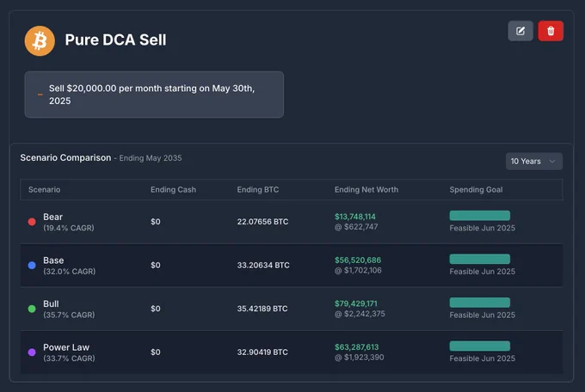Click the orange minus sell indicator

coord(40,95)
